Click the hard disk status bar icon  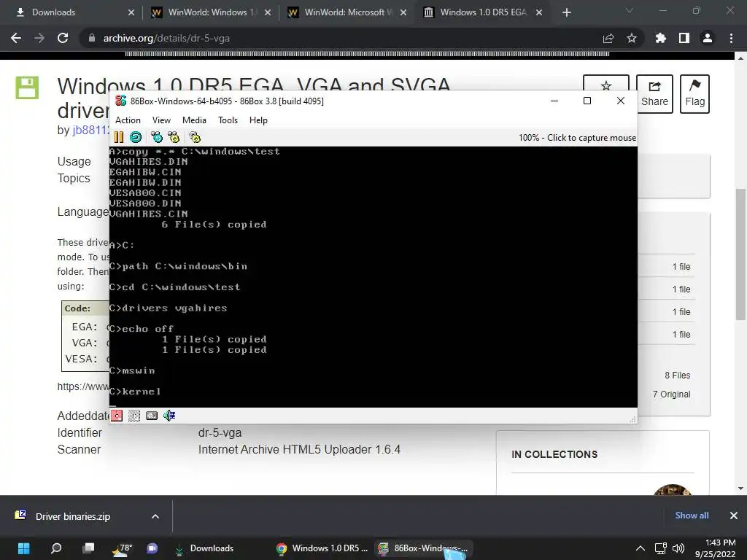[152, 416]
